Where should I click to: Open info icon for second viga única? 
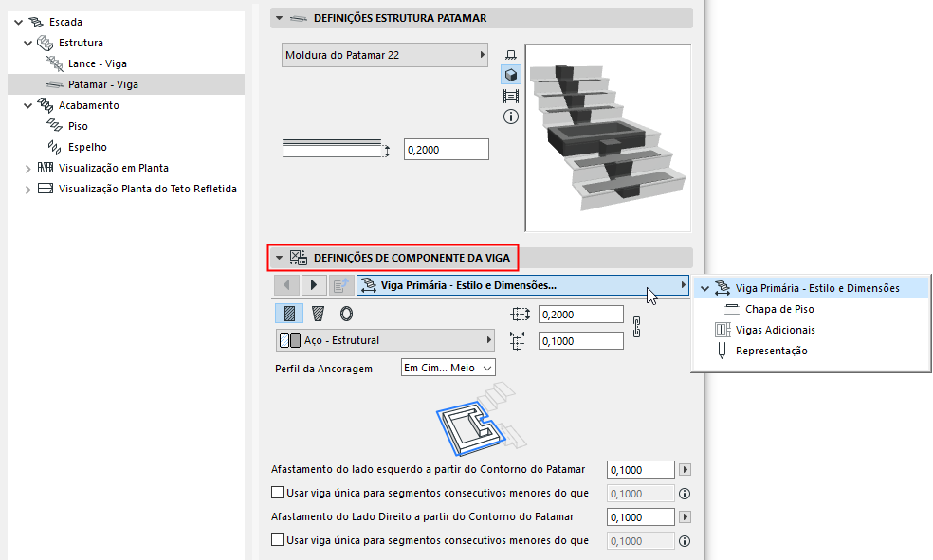pyautogui.click(x=685, y=541)
